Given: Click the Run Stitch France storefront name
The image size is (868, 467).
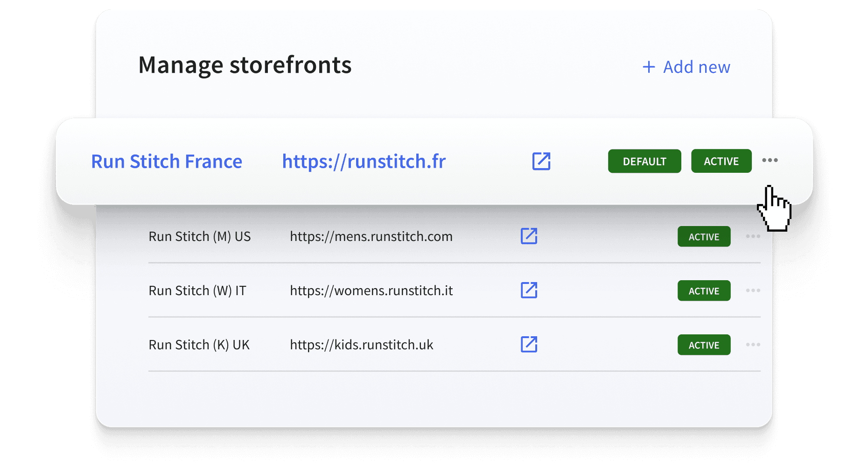Looking at the screenshot, I should (x=167, y=162).
